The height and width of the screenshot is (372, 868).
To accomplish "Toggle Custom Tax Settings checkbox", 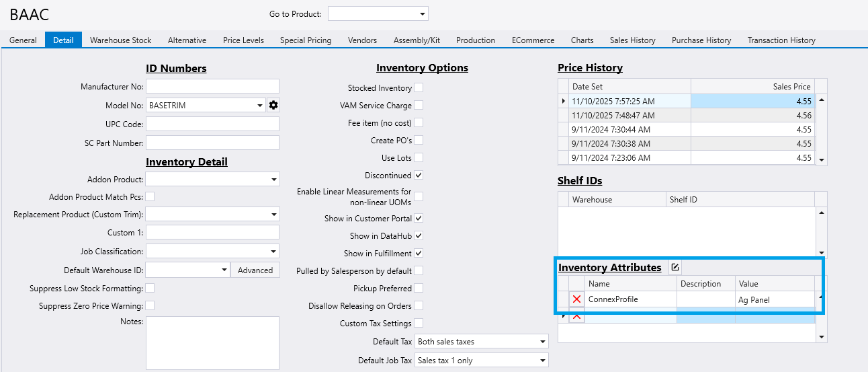I will (419, 323).
